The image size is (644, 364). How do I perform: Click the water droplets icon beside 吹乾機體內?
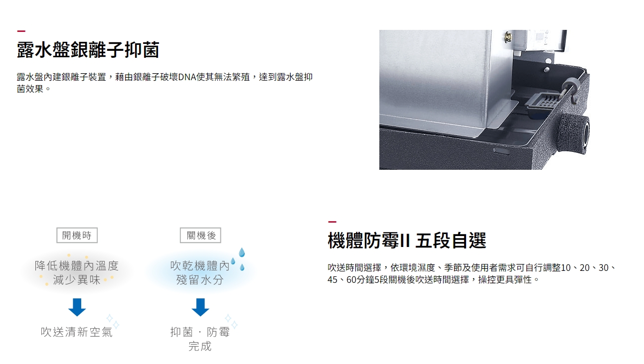pos(239,259)
